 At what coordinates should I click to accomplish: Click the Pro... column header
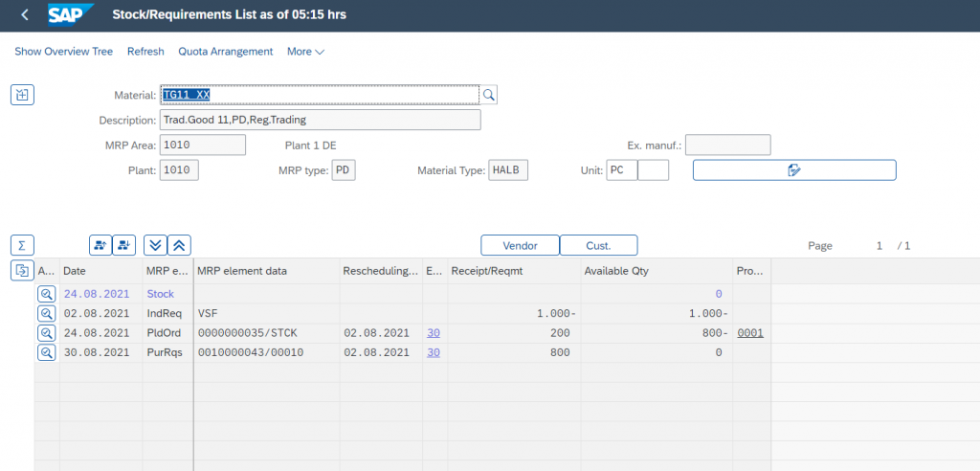point(751,272)
